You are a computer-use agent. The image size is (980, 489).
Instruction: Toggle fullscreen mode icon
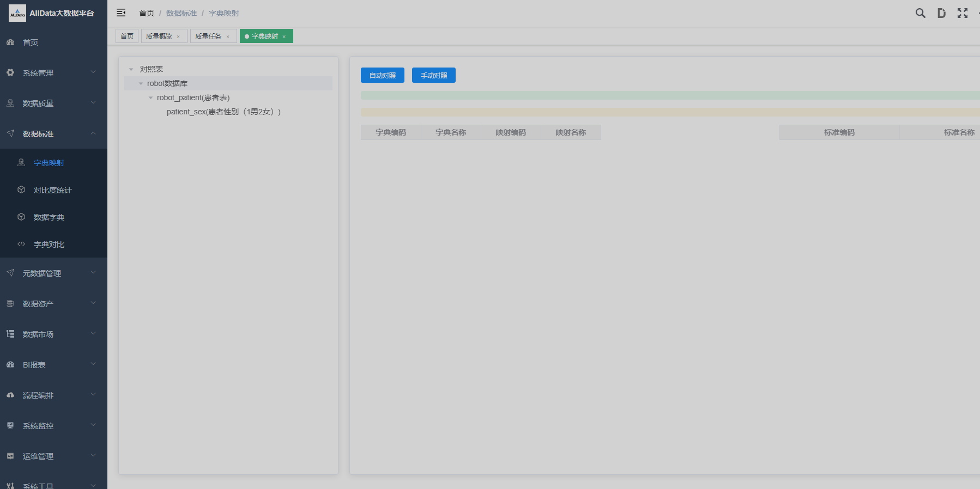(x=963, y=13)
